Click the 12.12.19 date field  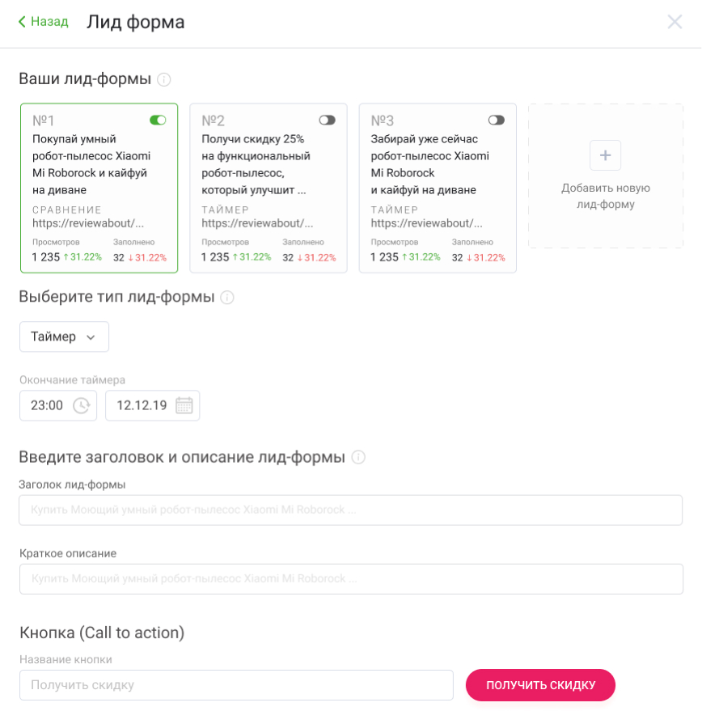142,406
